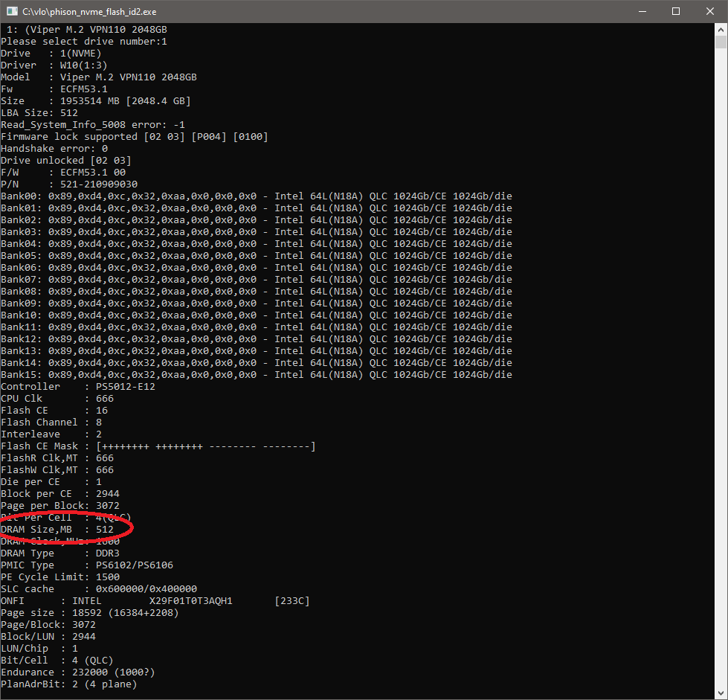Click the scrollbar down arrow
Image resolution: width=728 pixels, height=700 pixels.
pos(721,693)
